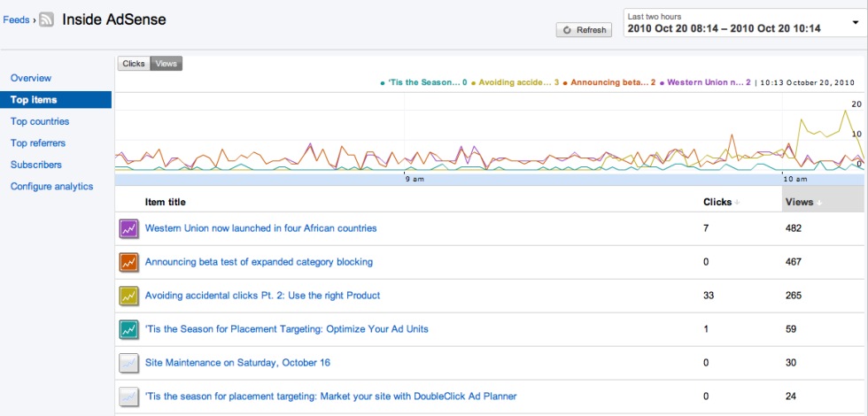Sort the table by Views column

tap(802, 202)
